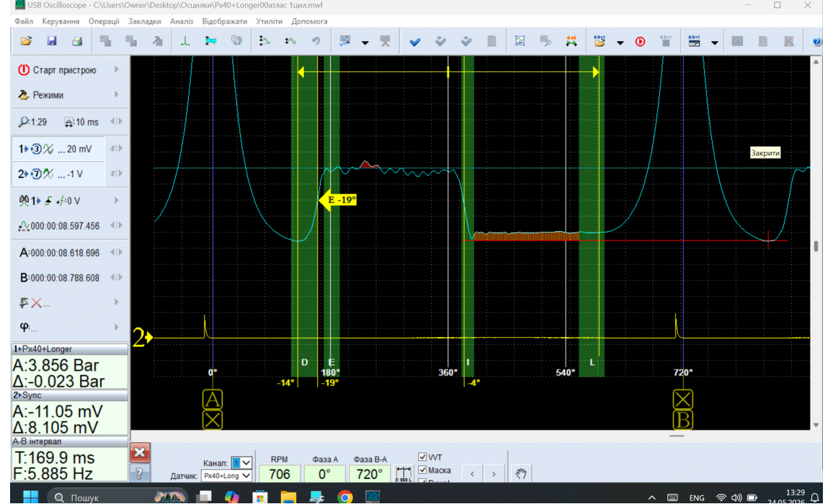The height and width of the screenshot is (504, 833).
Task: Open the Датчик Px40+Long sensor dropdown
Action: [226, 476]
